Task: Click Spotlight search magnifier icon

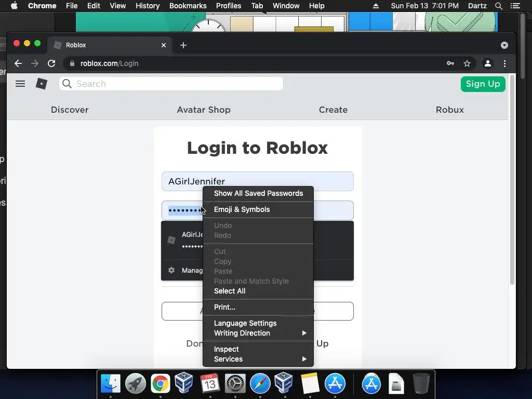Action: pyautogui.click(x=498, y=6)
